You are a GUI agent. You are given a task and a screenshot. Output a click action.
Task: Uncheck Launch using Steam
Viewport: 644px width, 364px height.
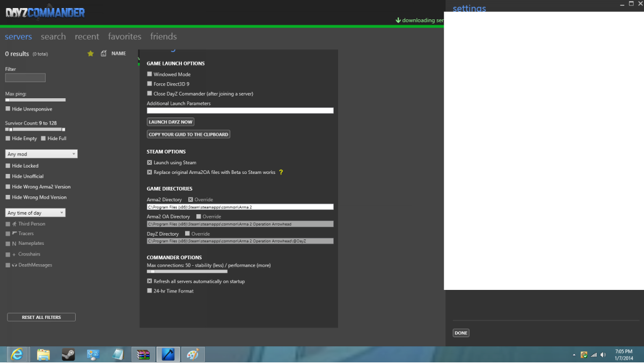coord(150,163)
